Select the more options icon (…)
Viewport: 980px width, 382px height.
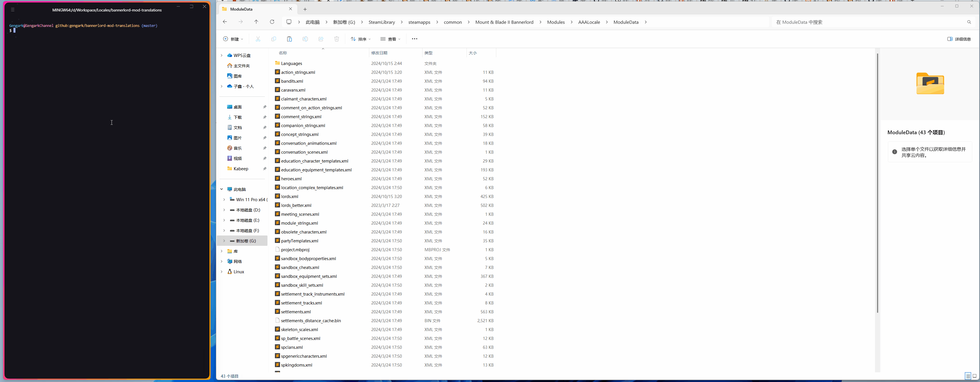click(x=414, y=39)
